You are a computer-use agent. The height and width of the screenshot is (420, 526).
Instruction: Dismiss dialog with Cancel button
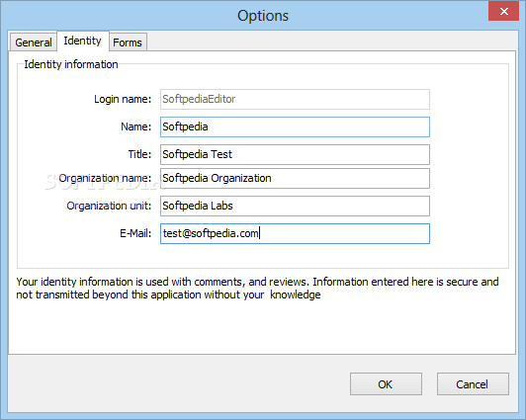(473, 383)
